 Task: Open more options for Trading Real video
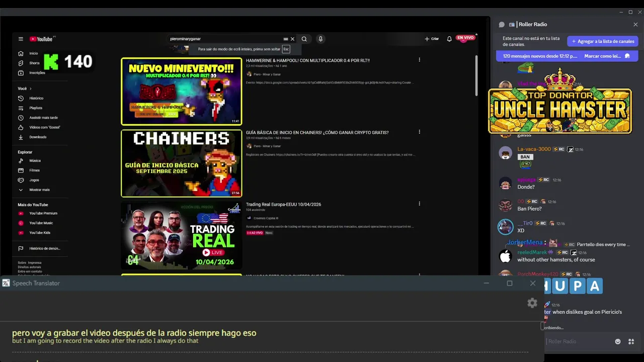coord(419,204)
